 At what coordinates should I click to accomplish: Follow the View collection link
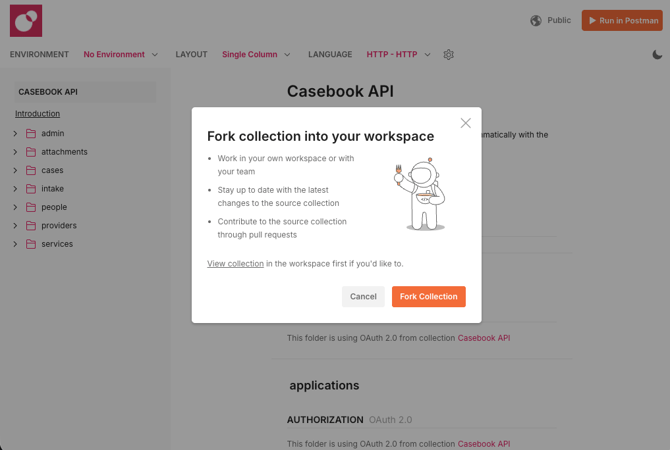[x=235, y=264]
